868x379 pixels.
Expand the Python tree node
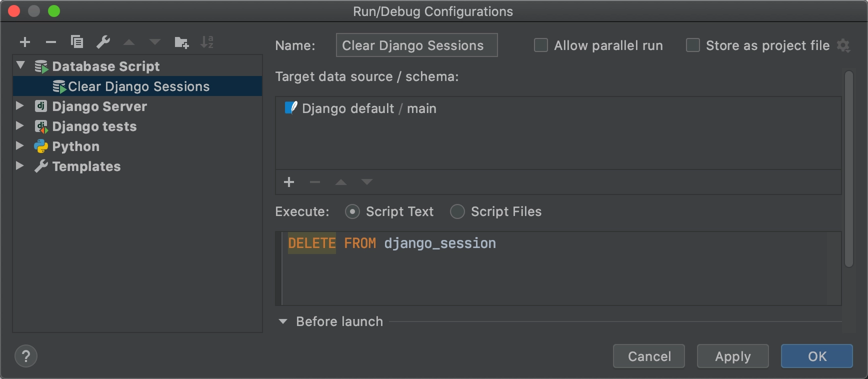pyautogui.click(x=20, y=145)
